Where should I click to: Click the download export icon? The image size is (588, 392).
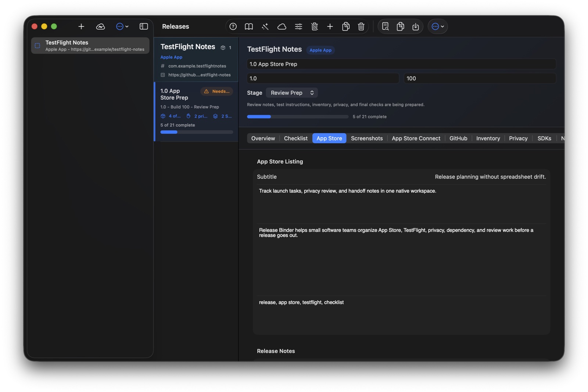pos(416,26)
